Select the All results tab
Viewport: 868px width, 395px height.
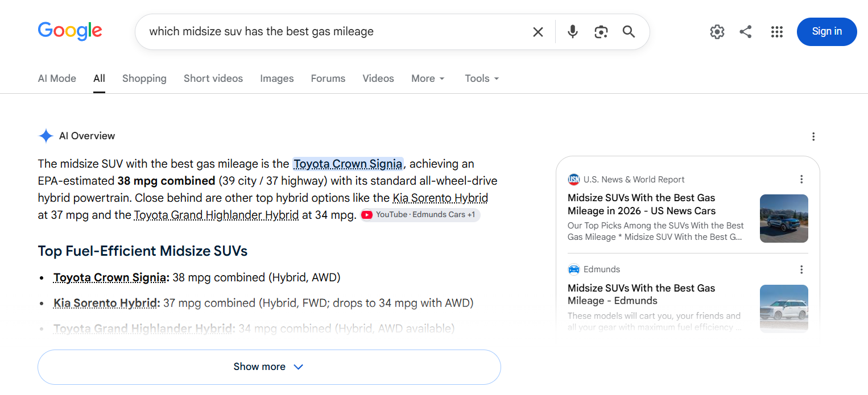tap(99, 78)
